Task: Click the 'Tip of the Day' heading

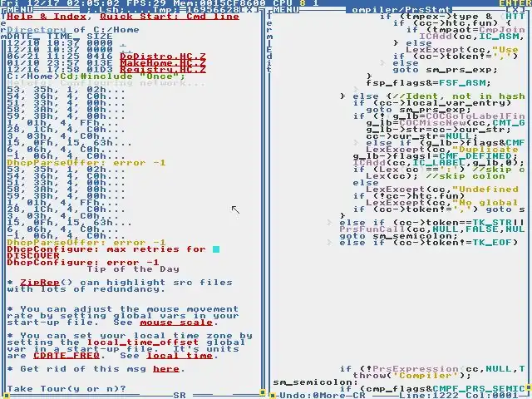Action: tap(133, 269)
